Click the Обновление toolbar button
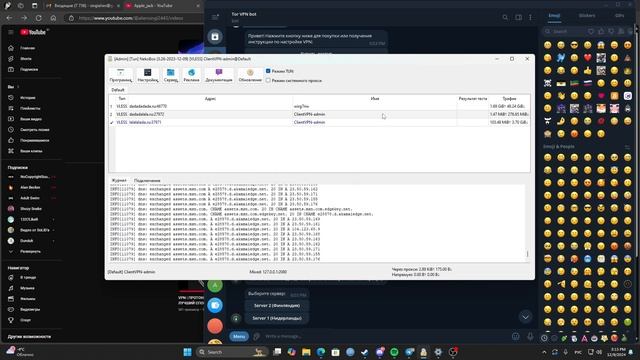640x360 pixels. [x=250, y=76]
